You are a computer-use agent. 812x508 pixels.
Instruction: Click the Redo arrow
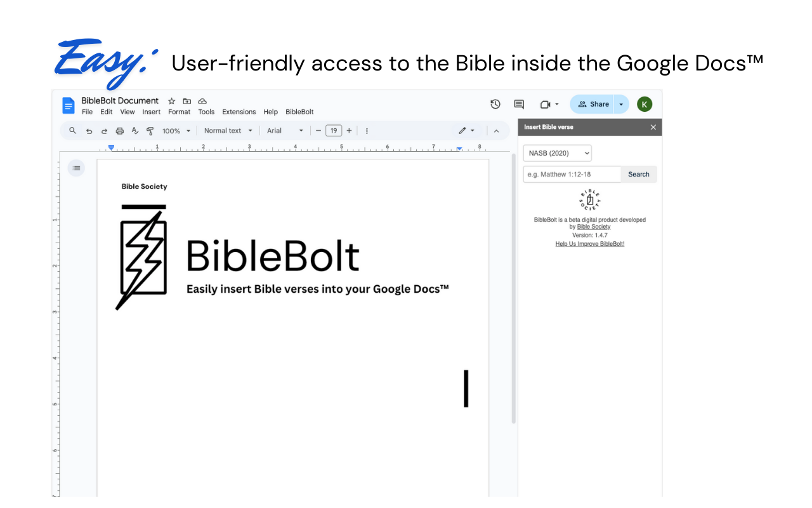coord(104,131)
